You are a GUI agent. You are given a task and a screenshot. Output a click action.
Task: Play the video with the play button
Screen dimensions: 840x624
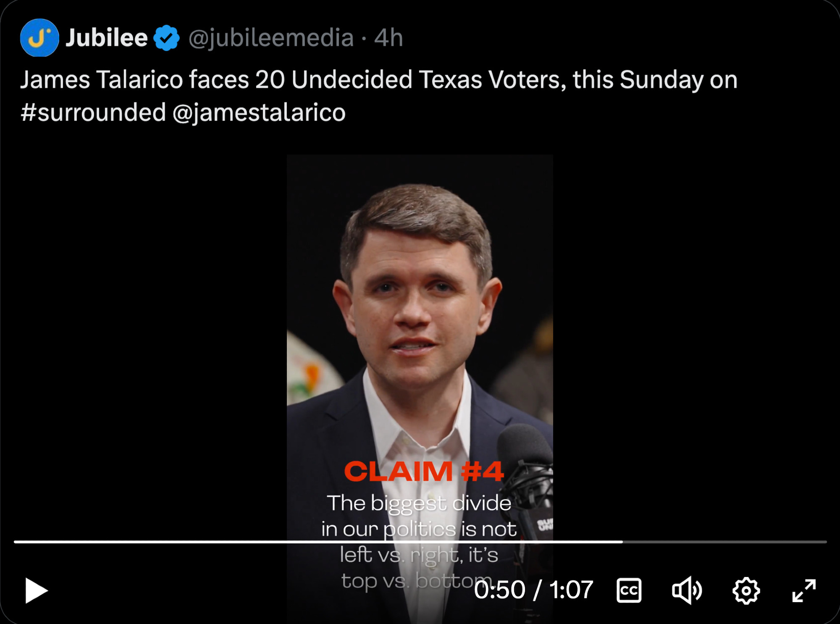coord(37,590)
